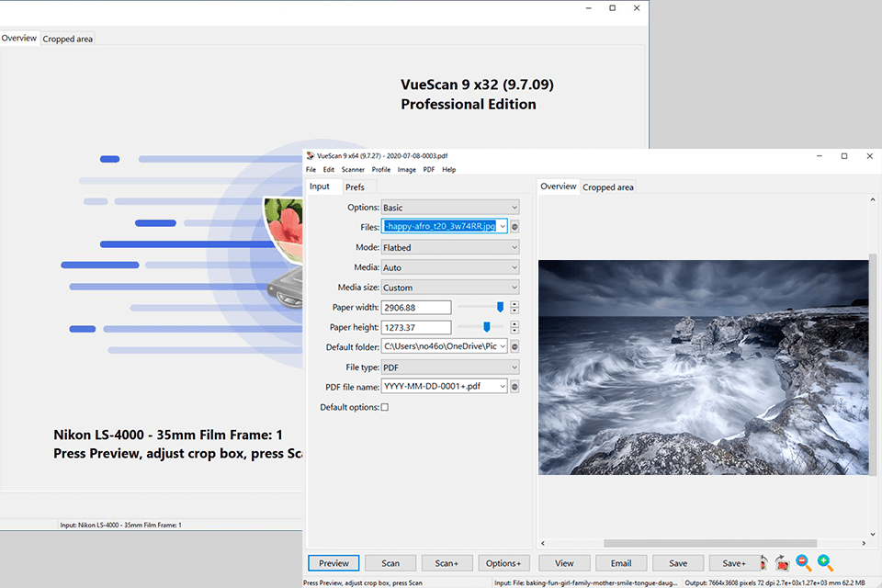Enable the Default options checkbox
This screenshot has width=882, height=588.
tap(385, 407)
